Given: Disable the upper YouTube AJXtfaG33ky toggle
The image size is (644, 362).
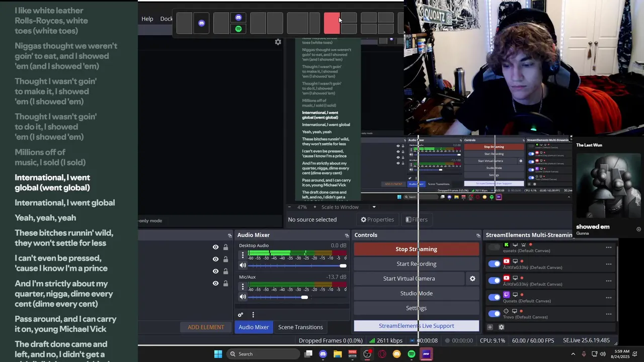Looking at the screenshot, I should point(495,263).
